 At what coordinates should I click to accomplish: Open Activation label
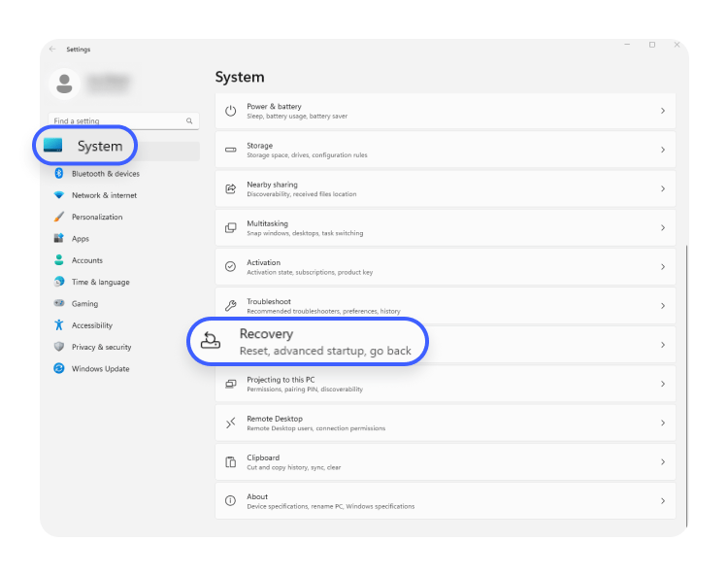(x=263, y=262)
